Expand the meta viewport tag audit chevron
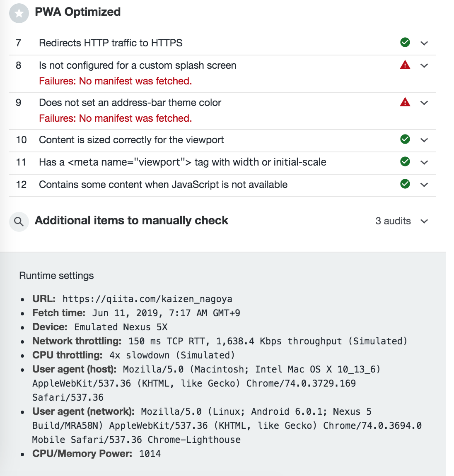Viewport: 454px width, 476px height. (x=424, y=162)
